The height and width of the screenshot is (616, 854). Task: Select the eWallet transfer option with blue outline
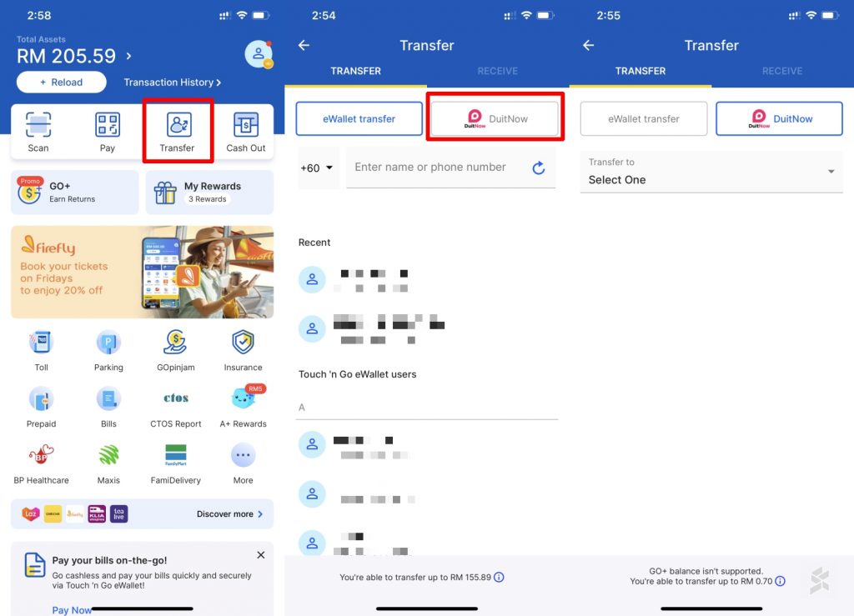[x=359, y=118]
